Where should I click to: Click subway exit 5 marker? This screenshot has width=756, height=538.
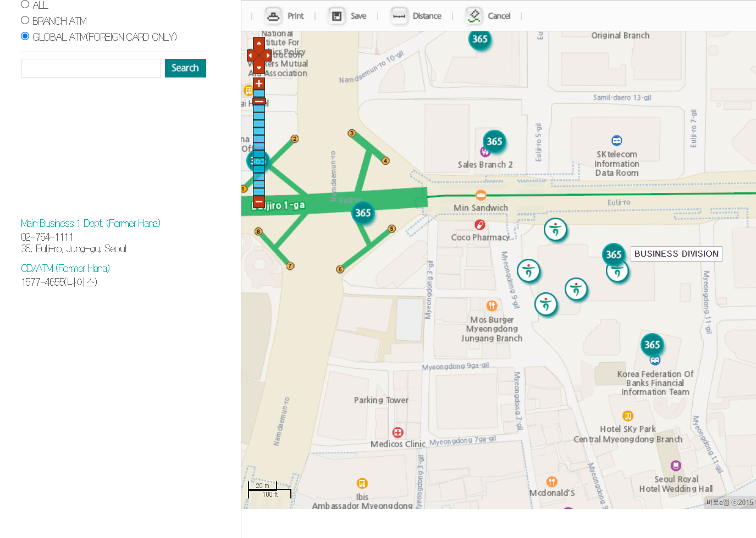[392, 229]
